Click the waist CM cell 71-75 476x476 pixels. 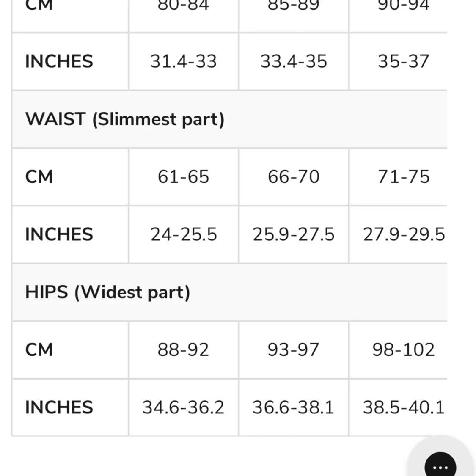[398, 177]
